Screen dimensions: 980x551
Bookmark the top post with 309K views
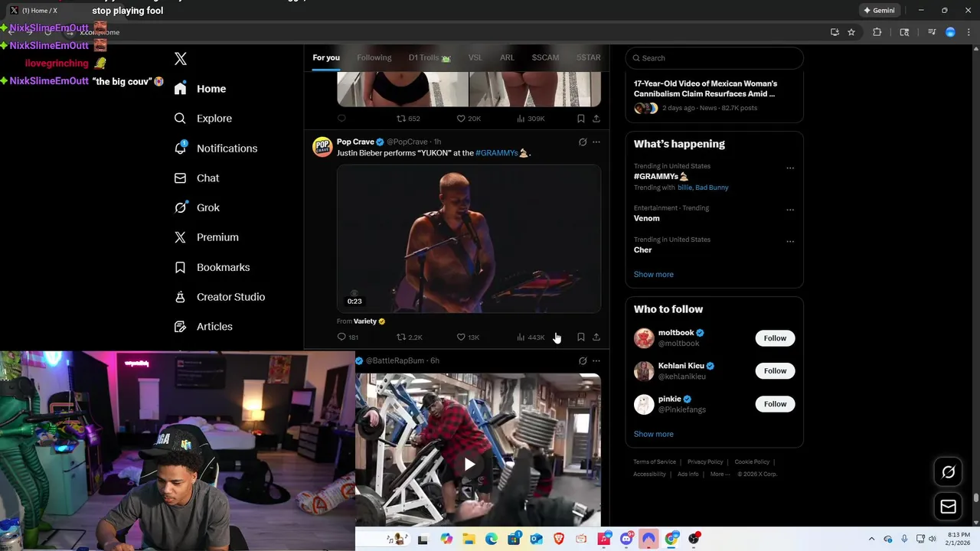pos(580,119)
